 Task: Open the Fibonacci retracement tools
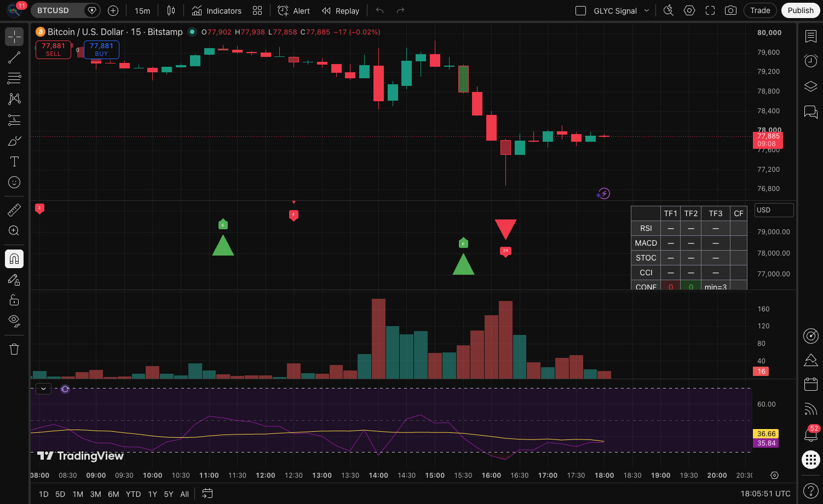[x=14, y=78]
